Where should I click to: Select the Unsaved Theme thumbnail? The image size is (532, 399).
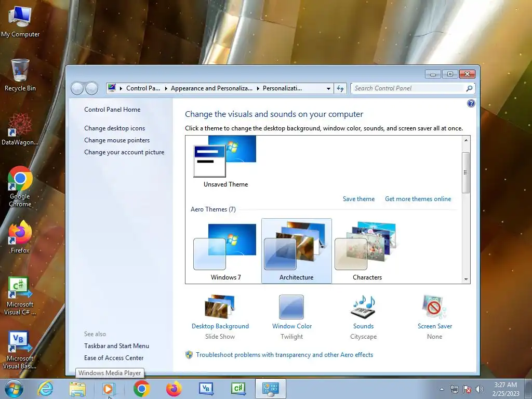(225, 162)
